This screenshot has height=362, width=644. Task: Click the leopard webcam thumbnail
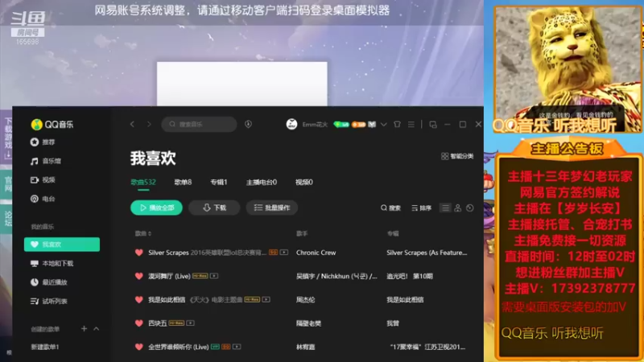click(568, 69)
